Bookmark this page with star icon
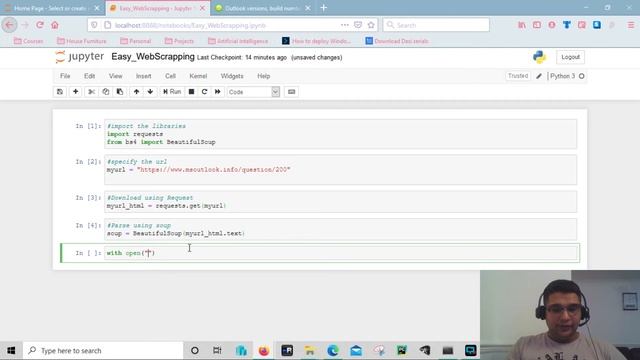Screen dimensions: 640x360 pos(371,25)
